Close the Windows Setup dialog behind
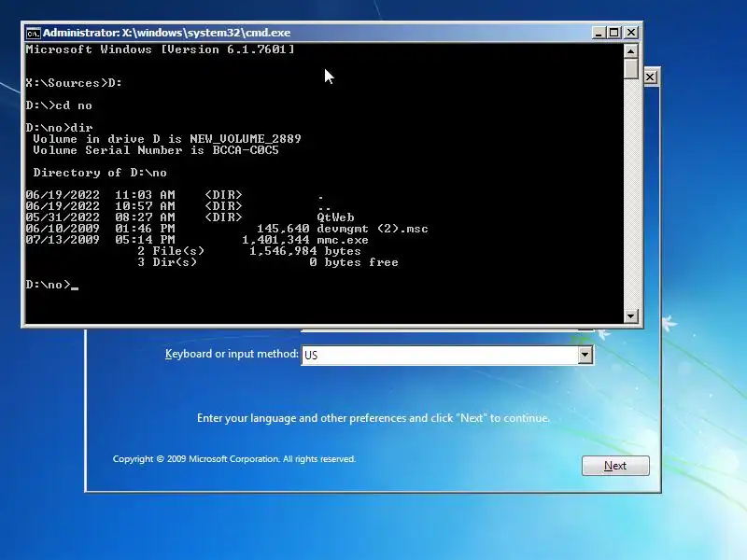The width and height of the screenshot is (747, 560). click(x=650, y=77)
